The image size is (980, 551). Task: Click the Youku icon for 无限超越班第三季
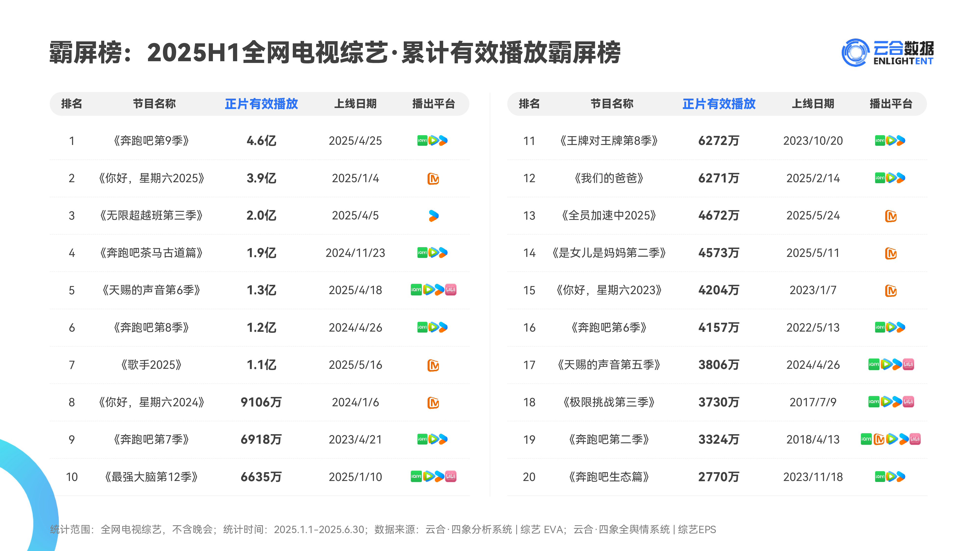(x=433, y=216)
